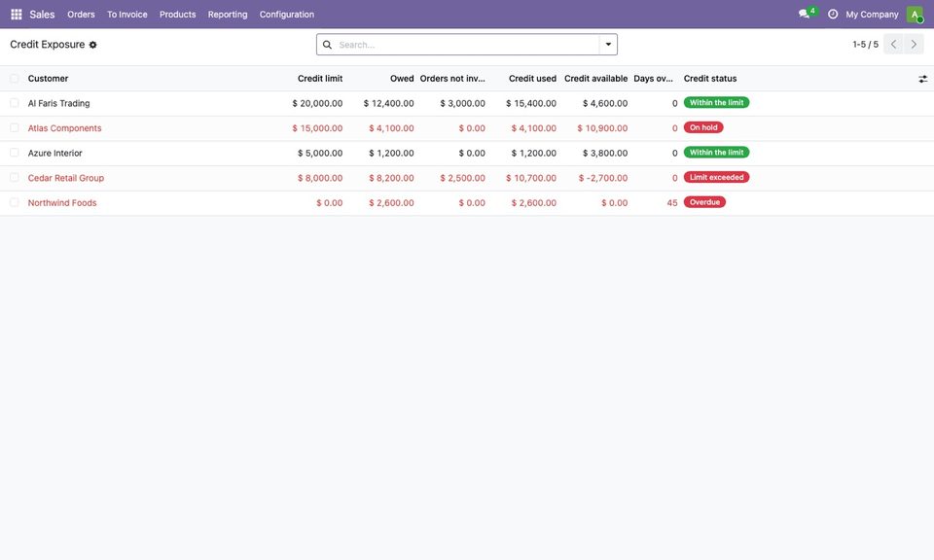Open the Configuration menu
Viewport: 934px width, 560px height.
286,15
